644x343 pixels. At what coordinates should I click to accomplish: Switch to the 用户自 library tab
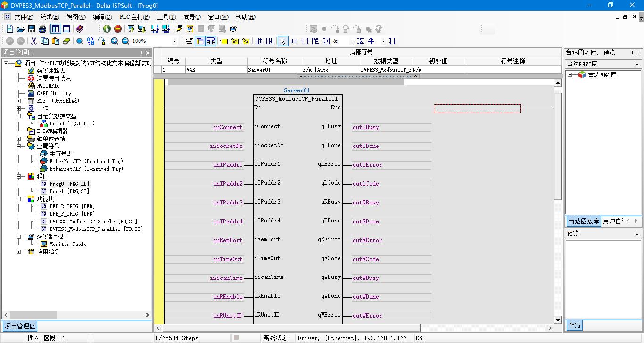612,221
